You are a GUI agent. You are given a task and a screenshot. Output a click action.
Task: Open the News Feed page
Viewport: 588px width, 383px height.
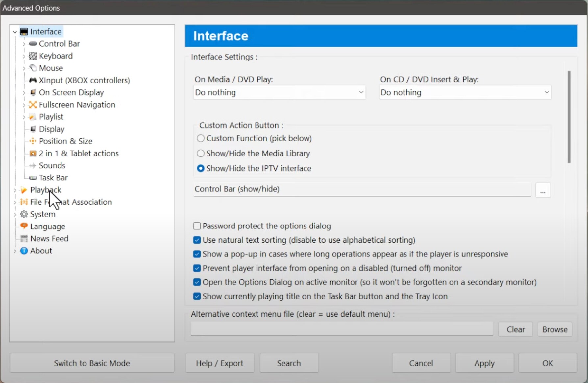pyautogui.click(x=49, y=238)
